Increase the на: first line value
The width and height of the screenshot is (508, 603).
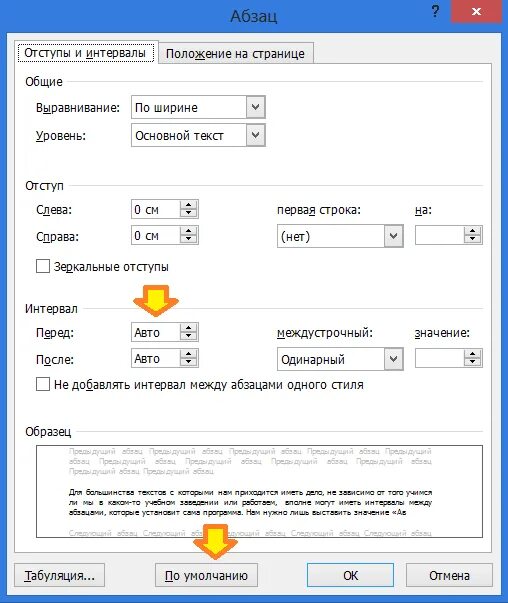tap(473, 231)
